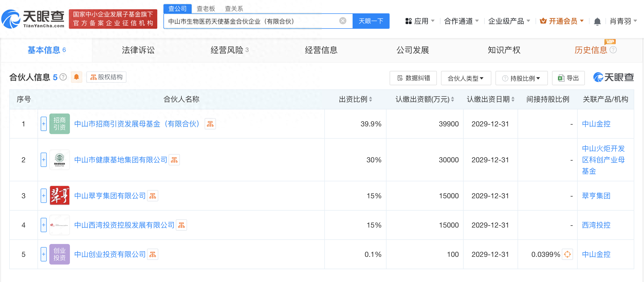
Task: Click the 翠亨 red company logo
Action: coord(60,196)
